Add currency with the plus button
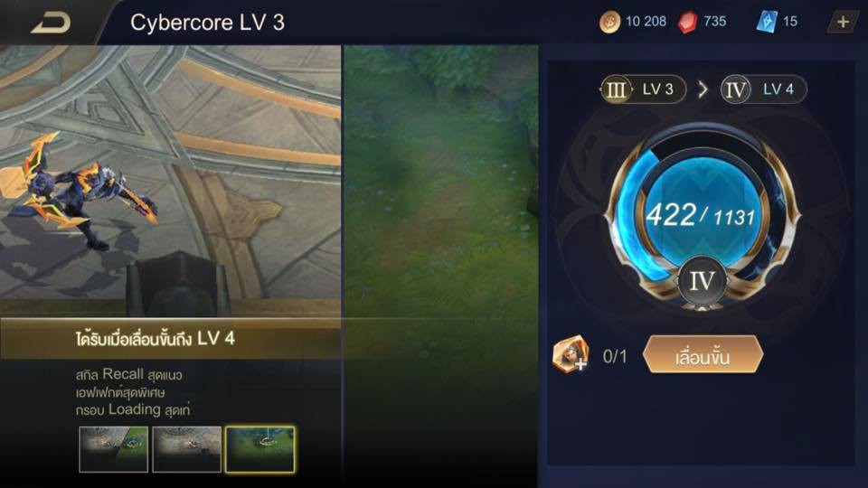Viewport: 868px width, 488px height. (x=843, y=22)
